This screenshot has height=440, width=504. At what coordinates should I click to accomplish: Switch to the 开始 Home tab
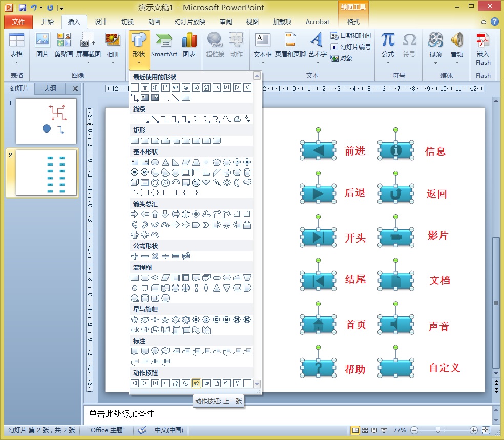click(x=47, y=21)
